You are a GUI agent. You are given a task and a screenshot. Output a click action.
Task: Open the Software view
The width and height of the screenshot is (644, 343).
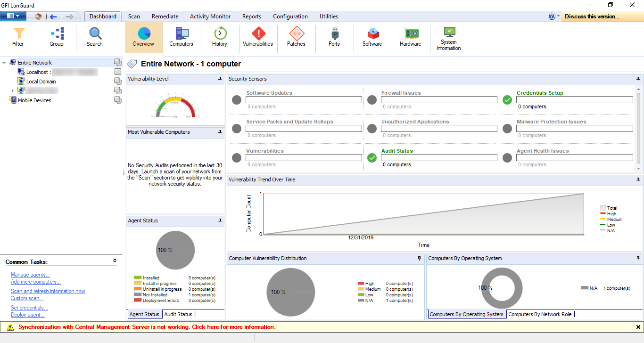pyautogui.click(x=372, y=37)
